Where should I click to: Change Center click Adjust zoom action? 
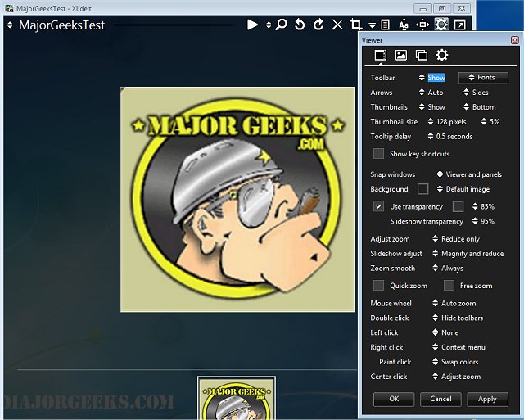pos(457,377)
